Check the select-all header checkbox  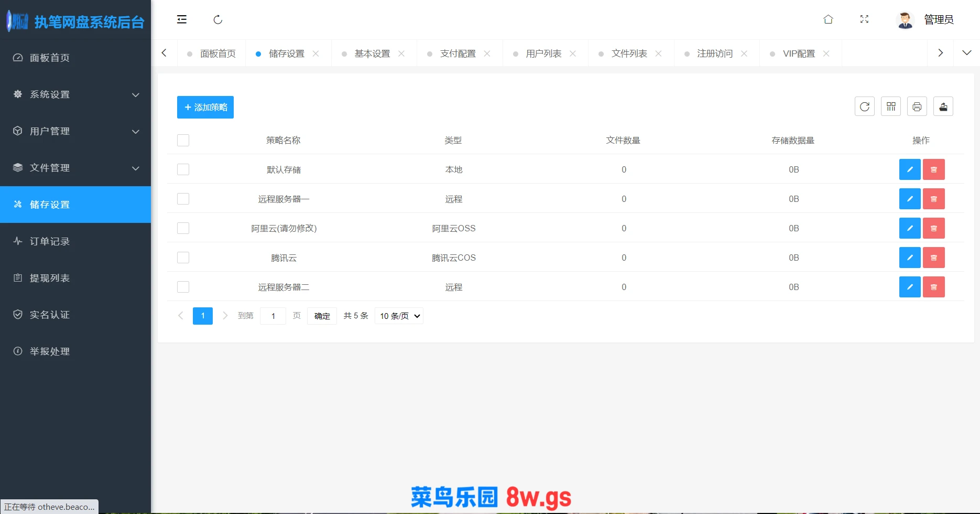[183, 140]
